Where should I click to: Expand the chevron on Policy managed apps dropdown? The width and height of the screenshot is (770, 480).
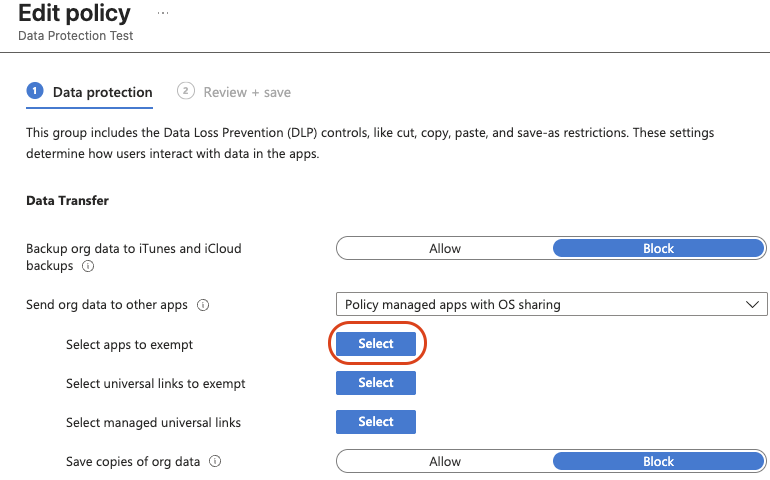751,304
